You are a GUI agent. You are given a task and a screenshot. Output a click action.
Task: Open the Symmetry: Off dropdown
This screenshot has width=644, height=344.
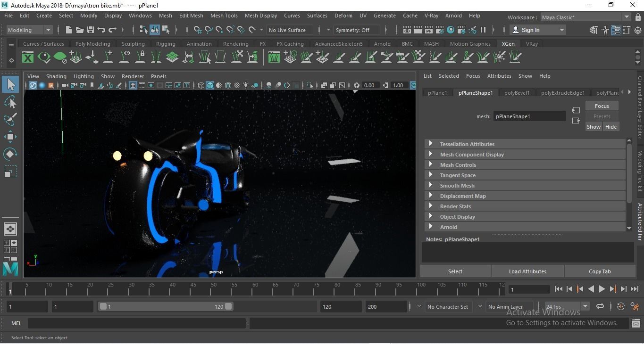point(356,30)
